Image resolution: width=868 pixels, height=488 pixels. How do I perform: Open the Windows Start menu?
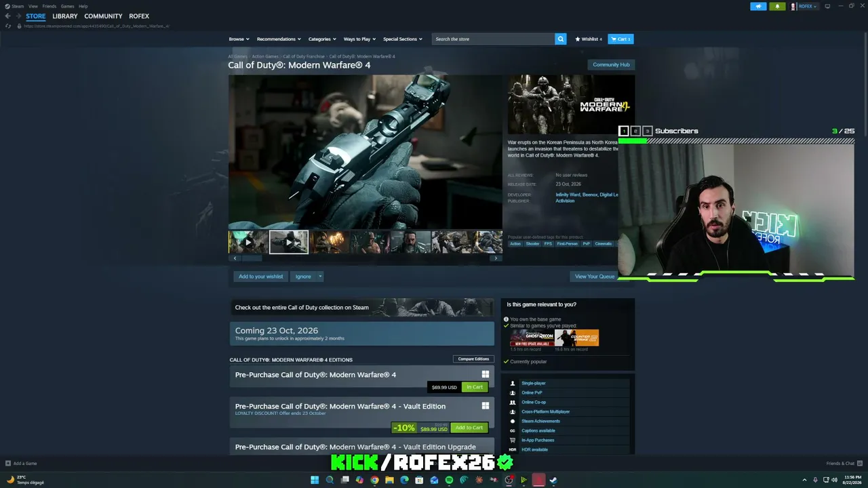tap(315, 480)
